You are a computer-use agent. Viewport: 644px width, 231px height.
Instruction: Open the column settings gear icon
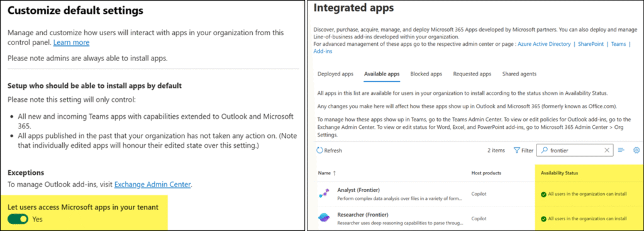pyautogui.click(x=636, y=150)
